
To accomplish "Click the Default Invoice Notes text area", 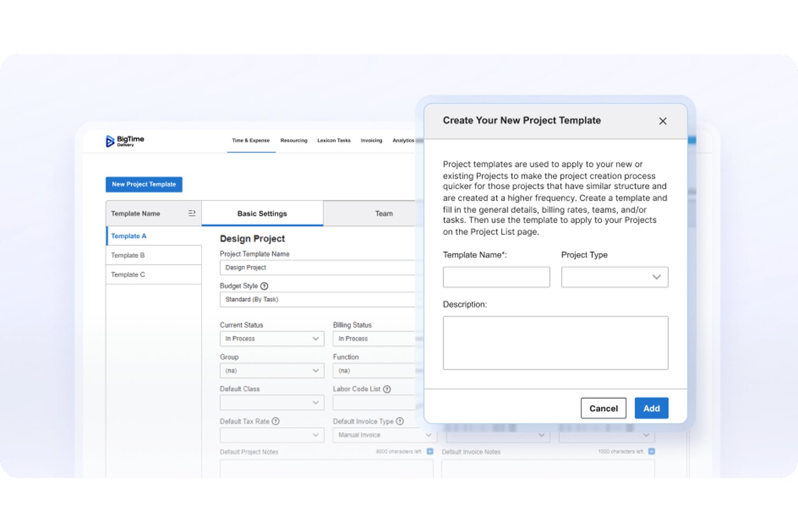I will [548, 468].
